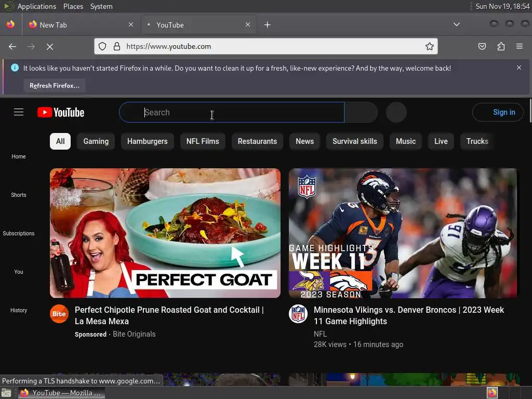
Task: Select the Trucks filter chip
Action: pos(477,141)
